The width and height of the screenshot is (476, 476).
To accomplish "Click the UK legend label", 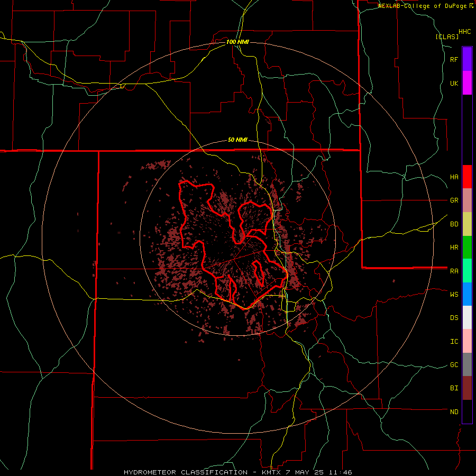I will coord(454,83).
